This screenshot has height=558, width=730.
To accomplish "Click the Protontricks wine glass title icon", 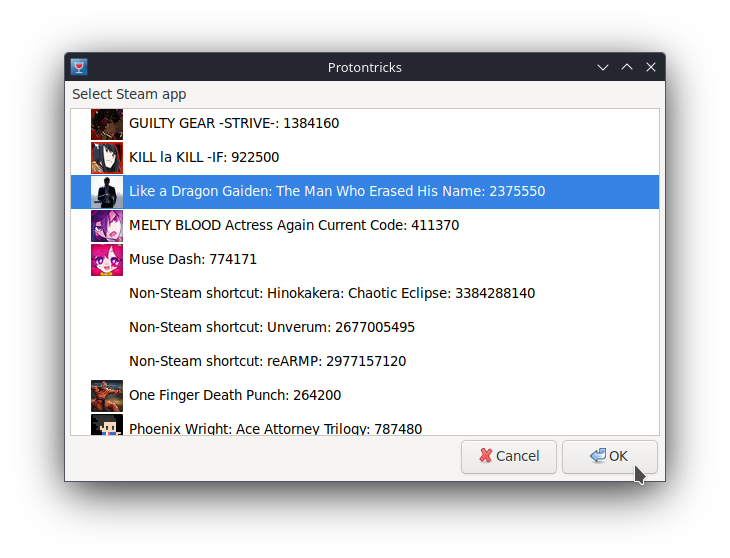I will pyautogui.click(x=79, y=67).
